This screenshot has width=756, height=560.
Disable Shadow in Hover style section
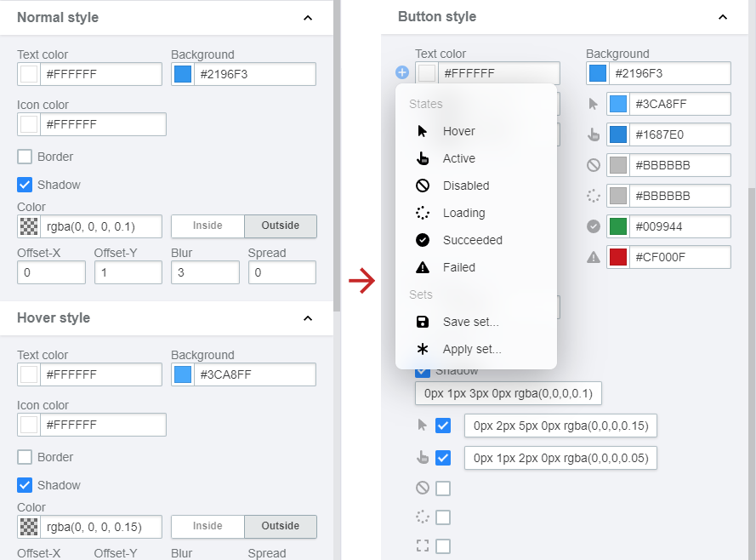point(24,484)
